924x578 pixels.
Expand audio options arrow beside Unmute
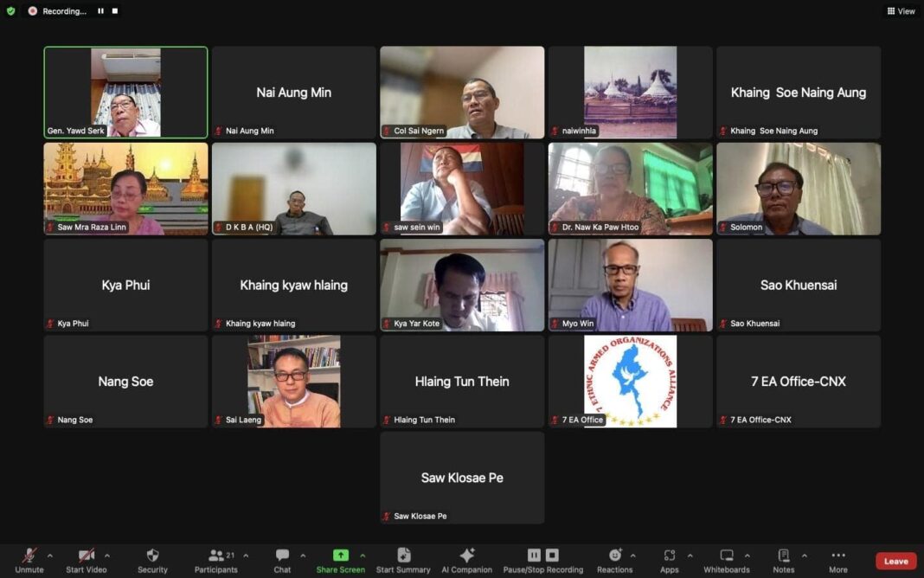pyautogui.click(x=49, y=556)
